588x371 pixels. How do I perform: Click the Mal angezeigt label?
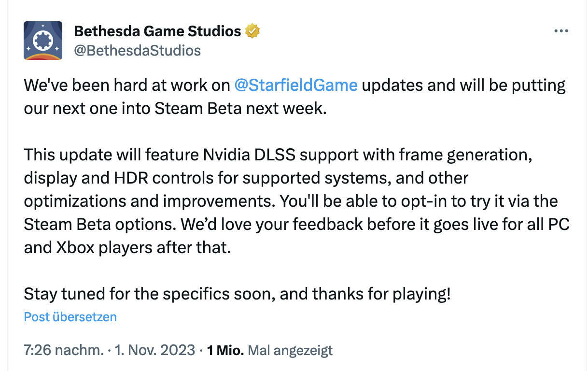tap(290, 351)
